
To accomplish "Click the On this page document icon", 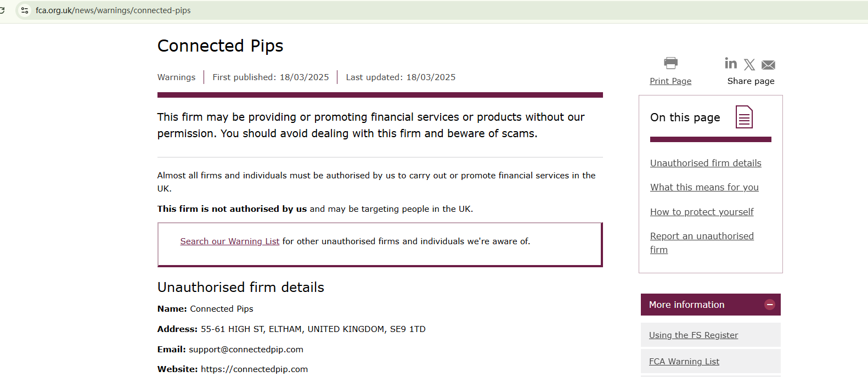I will click(744, 117).
